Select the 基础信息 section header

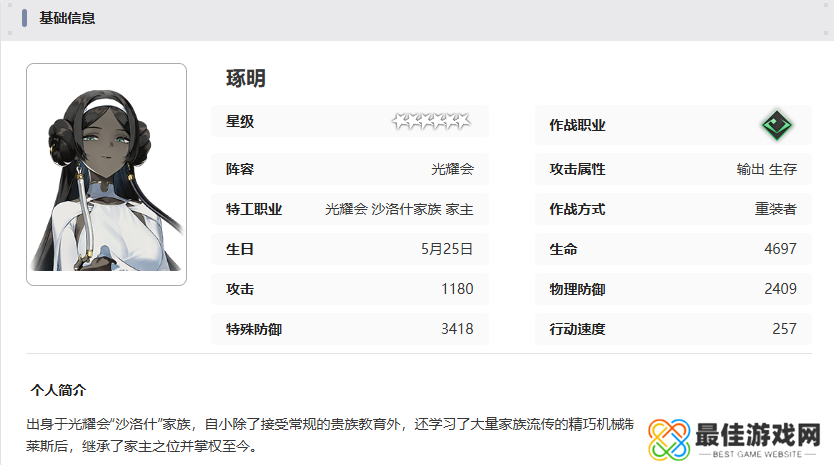(x=67, y=18)
